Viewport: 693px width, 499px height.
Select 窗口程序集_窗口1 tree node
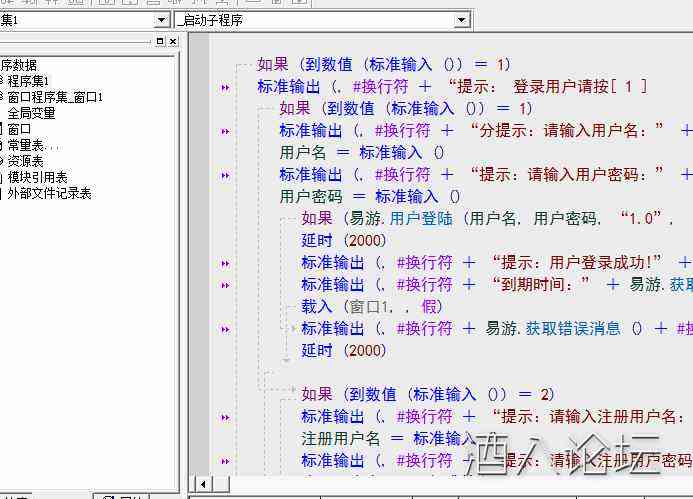point(55,97)
